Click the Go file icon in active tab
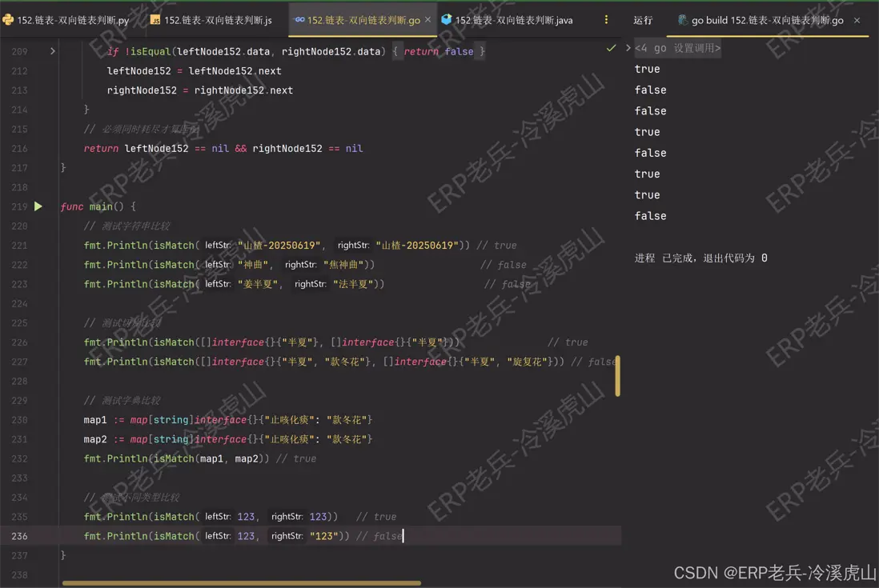The width and height of the screenshot is (879, 588). [299, 19]
